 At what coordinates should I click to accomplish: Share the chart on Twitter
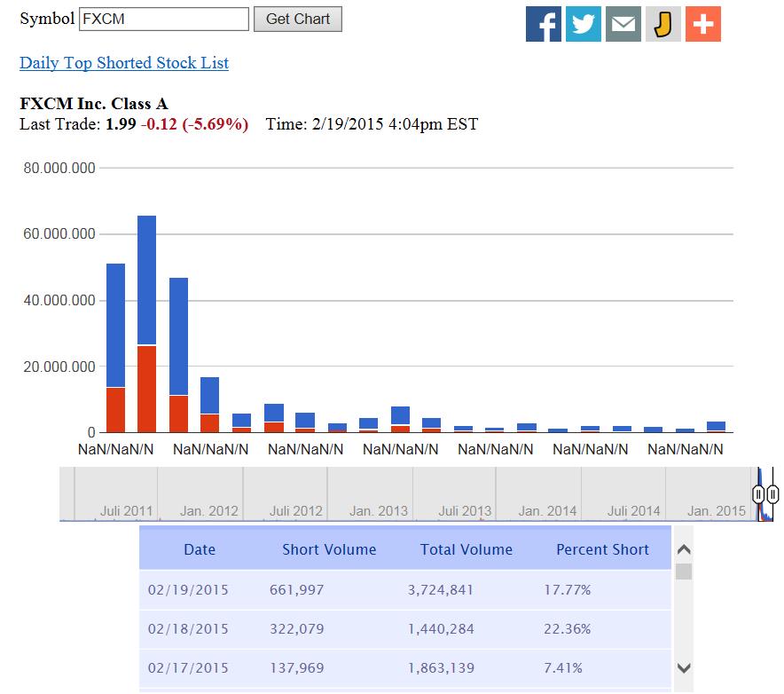(x=583, y=24)
